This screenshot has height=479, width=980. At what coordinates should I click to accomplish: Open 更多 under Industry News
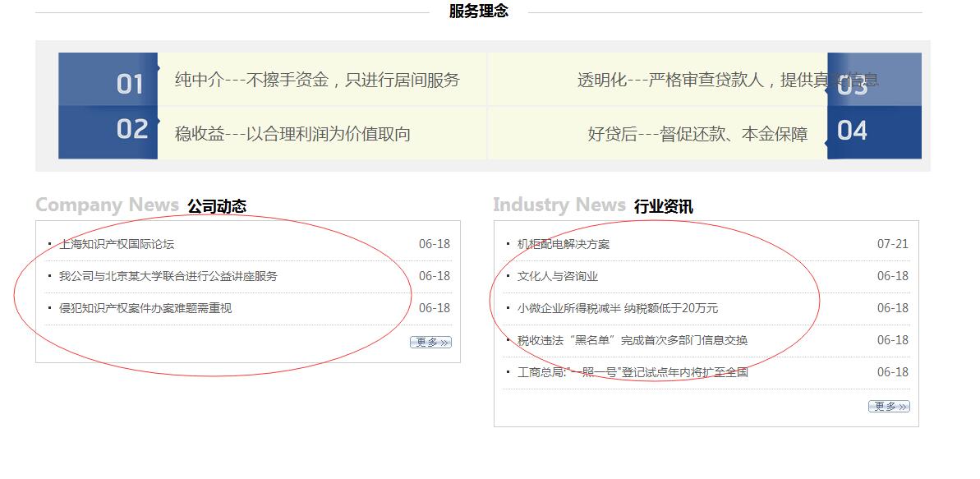pyautogui.click(x=889, y=407)
